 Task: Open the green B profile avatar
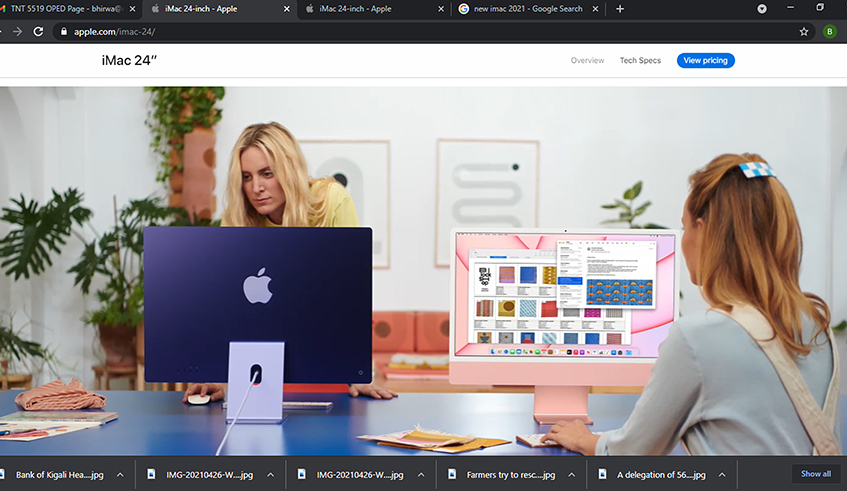pos(829,31)
